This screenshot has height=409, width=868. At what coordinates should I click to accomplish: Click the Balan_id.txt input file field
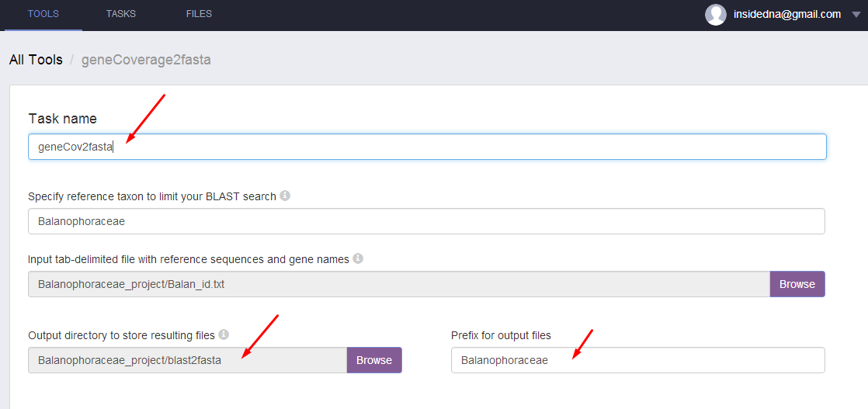(x=398, y=284)
